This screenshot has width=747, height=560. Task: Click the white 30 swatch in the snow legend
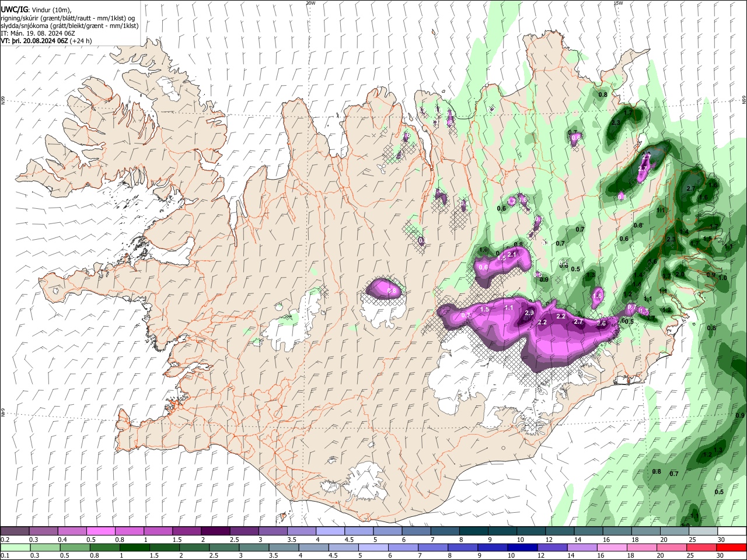click(x=732, y=531)
